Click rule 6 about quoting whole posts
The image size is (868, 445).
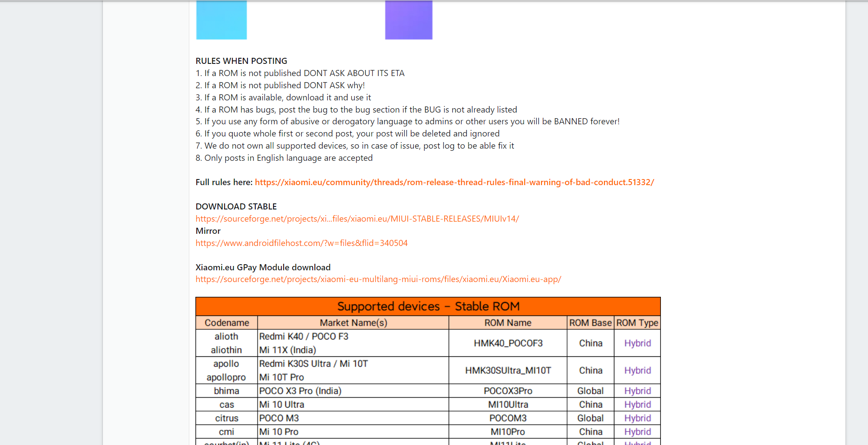(347, 133)
